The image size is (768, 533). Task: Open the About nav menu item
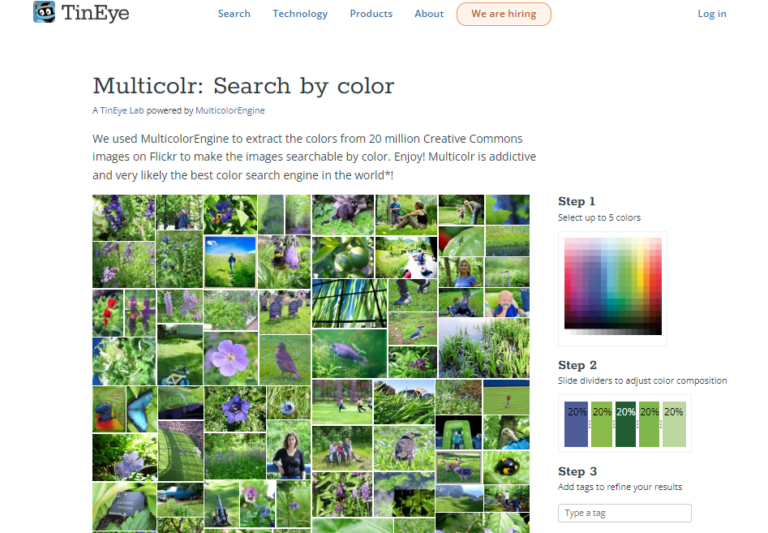[429, 14]
